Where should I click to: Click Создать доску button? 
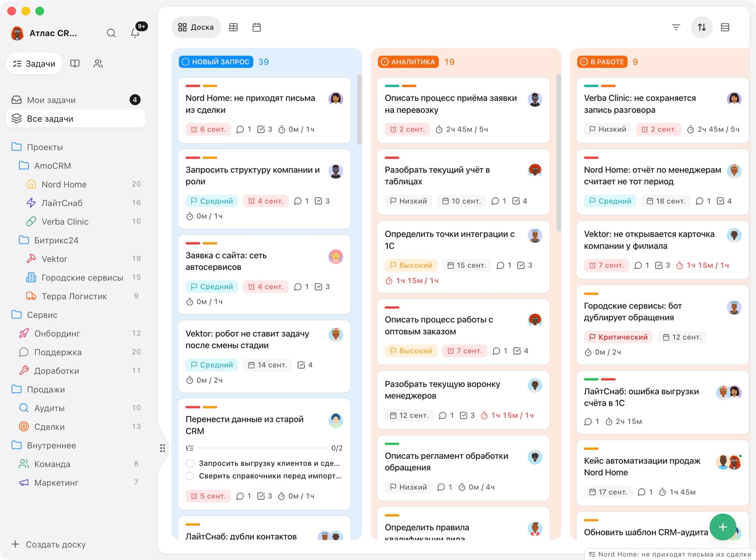click(x=49, y=544)
